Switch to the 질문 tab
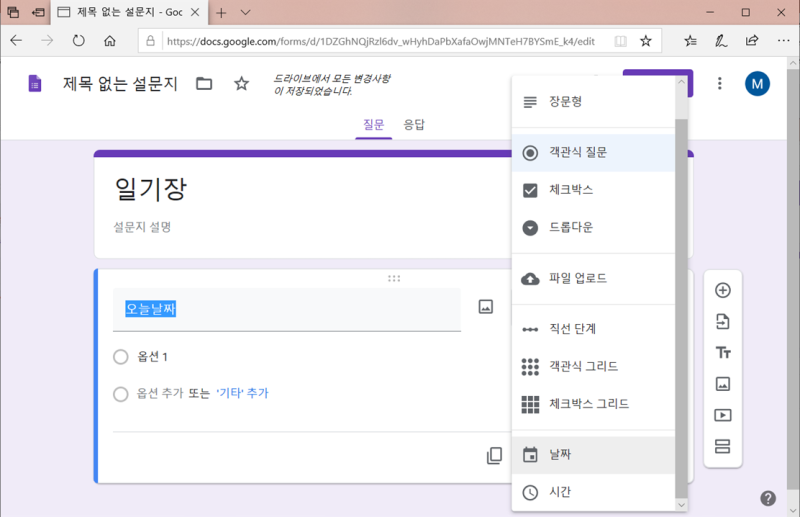The image size is (800, 517). pos(373,125)
